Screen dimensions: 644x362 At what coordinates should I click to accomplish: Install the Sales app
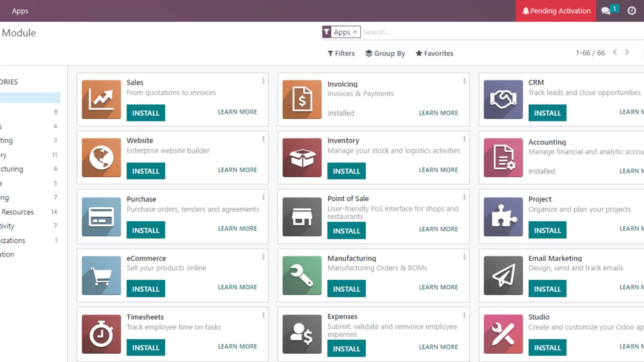[146, 113]
